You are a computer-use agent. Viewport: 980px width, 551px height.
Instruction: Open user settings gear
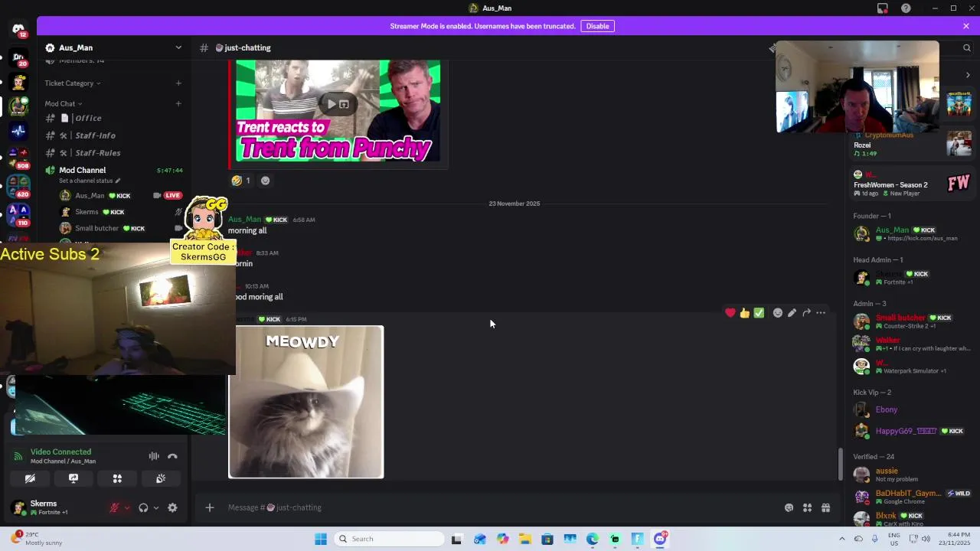[172, 507]
